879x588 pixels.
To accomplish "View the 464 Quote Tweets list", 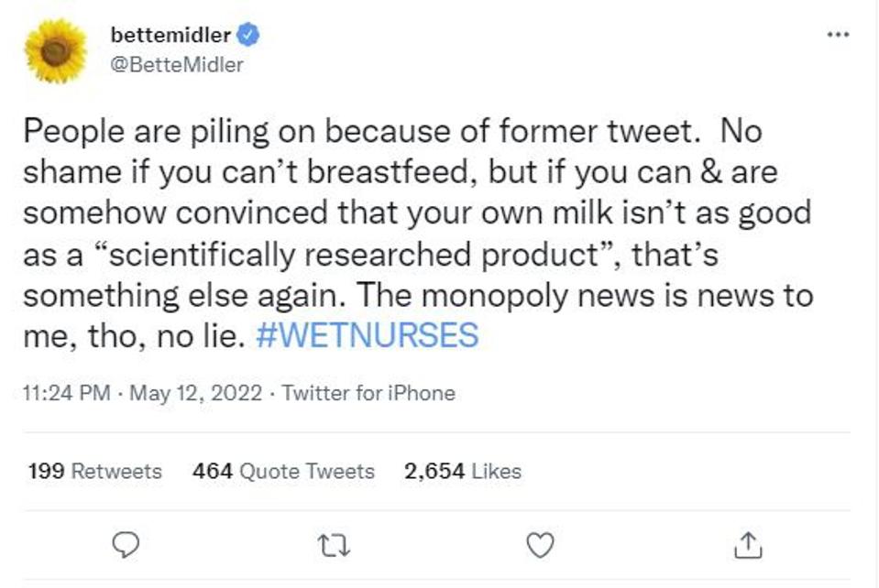I will [283, 471].
